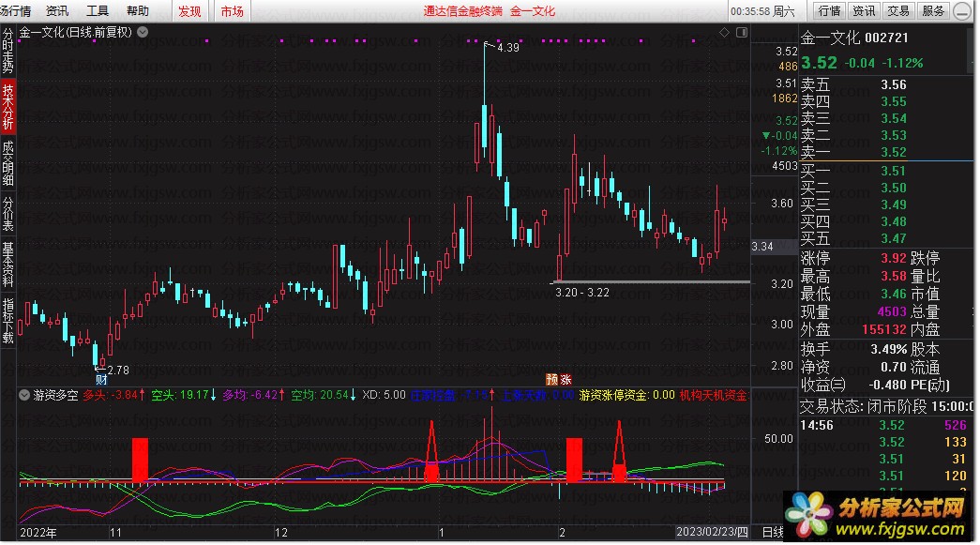Select the 技术分析 sidebar tab
The image size is (980, 545).
[8, 107]
